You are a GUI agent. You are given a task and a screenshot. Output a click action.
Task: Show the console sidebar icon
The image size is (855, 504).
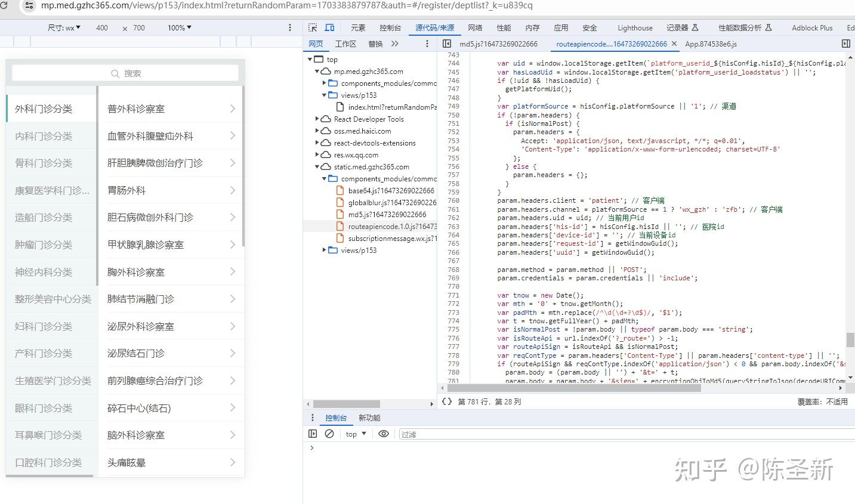tap(313, 434)
